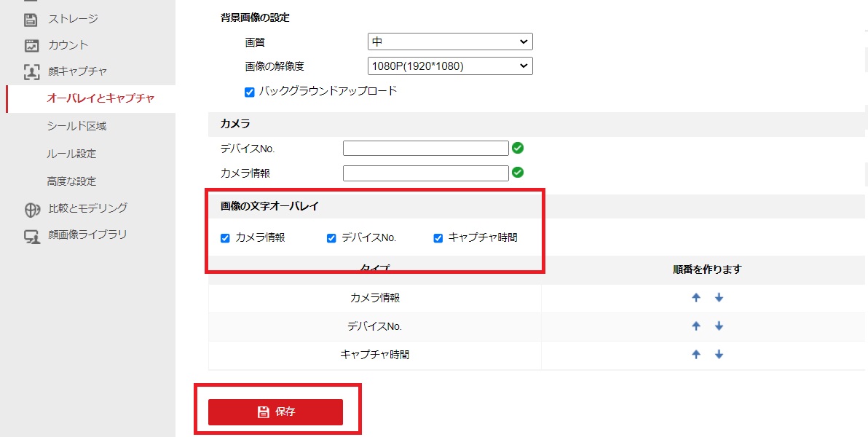Click the green check beside カメラ情報 field
Viewport: 868px width, 437px height.
point(518,173)
